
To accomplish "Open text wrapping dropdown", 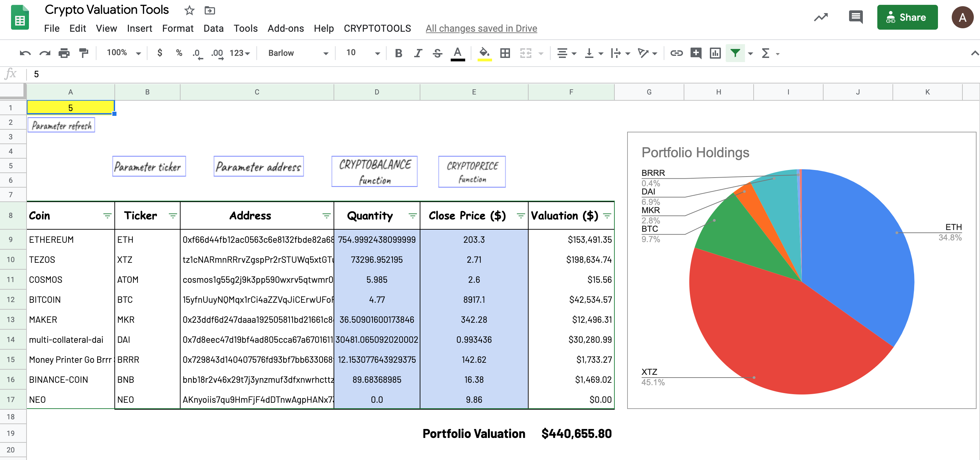I will (x=620, y=53).
